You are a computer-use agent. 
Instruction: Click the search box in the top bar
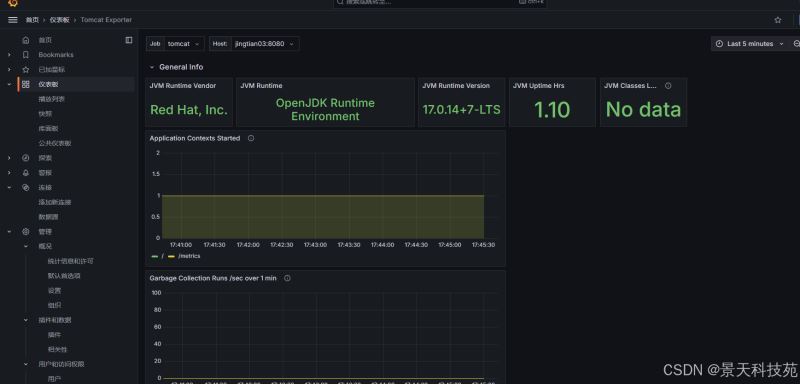coord(440,3)
